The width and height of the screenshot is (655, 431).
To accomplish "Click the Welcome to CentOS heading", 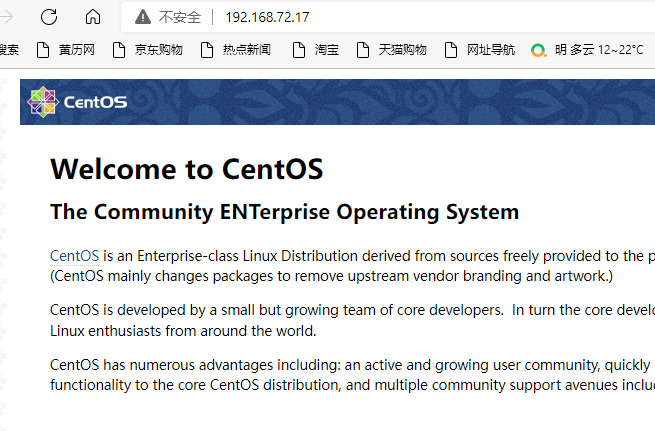I will pyautogui.click(x=187, y=169).
